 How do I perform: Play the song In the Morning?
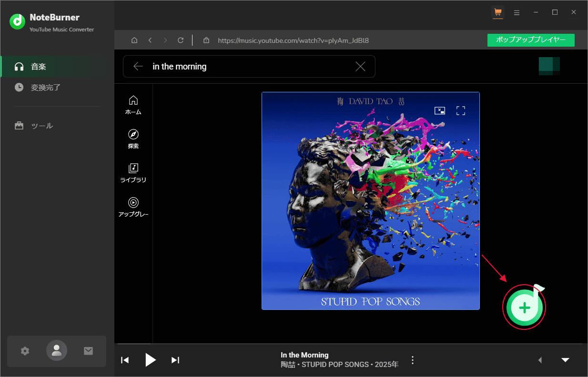150,360
